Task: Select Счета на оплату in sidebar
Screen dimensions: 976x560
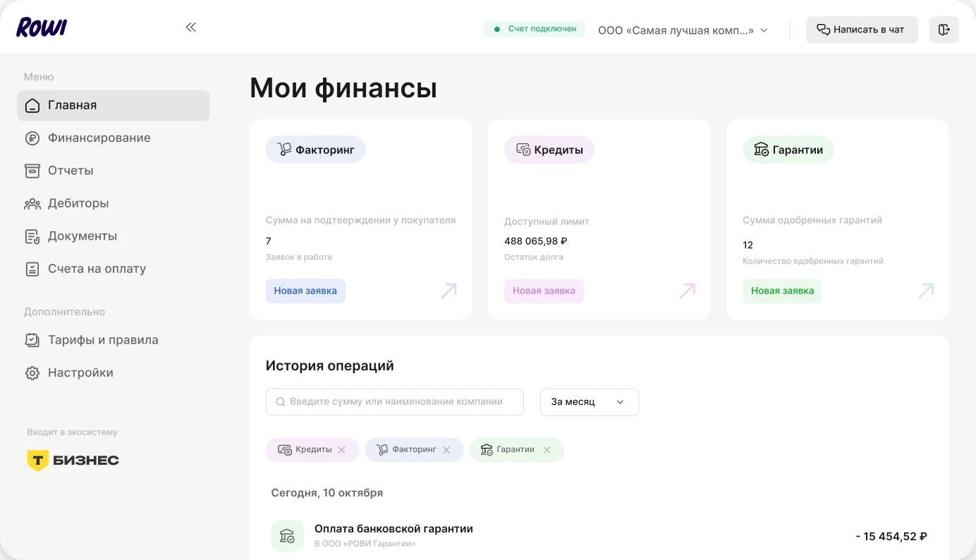Action: [97, 269]
